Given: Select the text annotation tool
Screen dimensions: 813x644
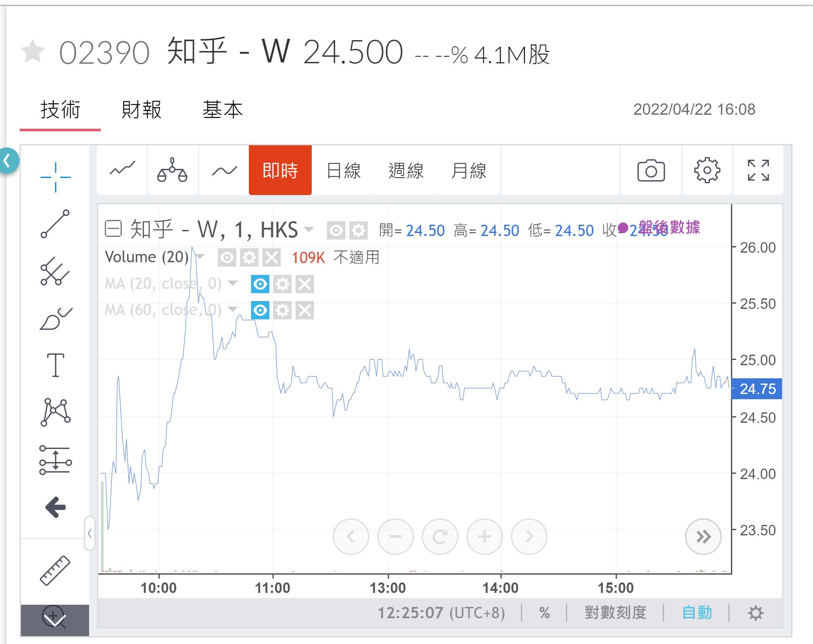Looking at the screenshot, I should (55, 365).
